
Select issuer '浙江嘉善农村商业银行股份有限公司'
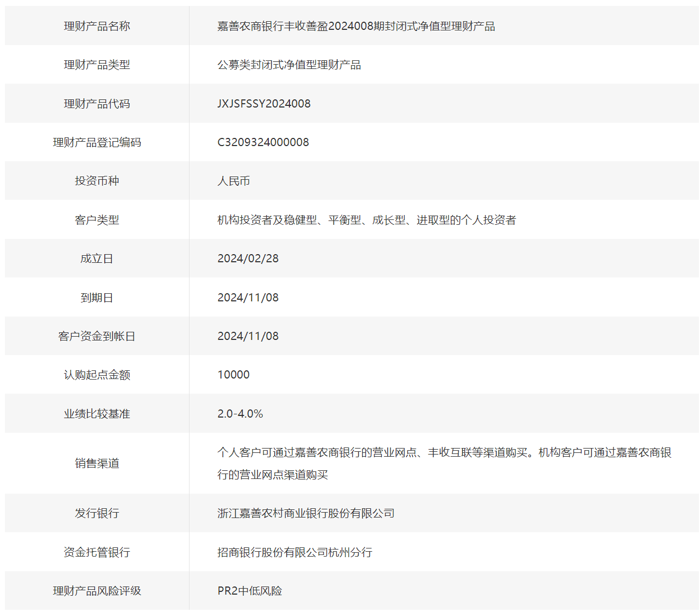click(306, 513)
